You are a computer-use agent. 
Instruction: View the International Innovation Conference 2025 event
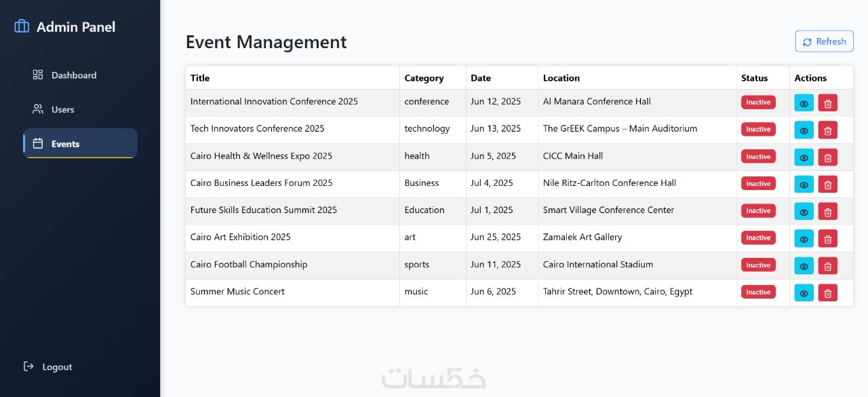click(804, 102)
